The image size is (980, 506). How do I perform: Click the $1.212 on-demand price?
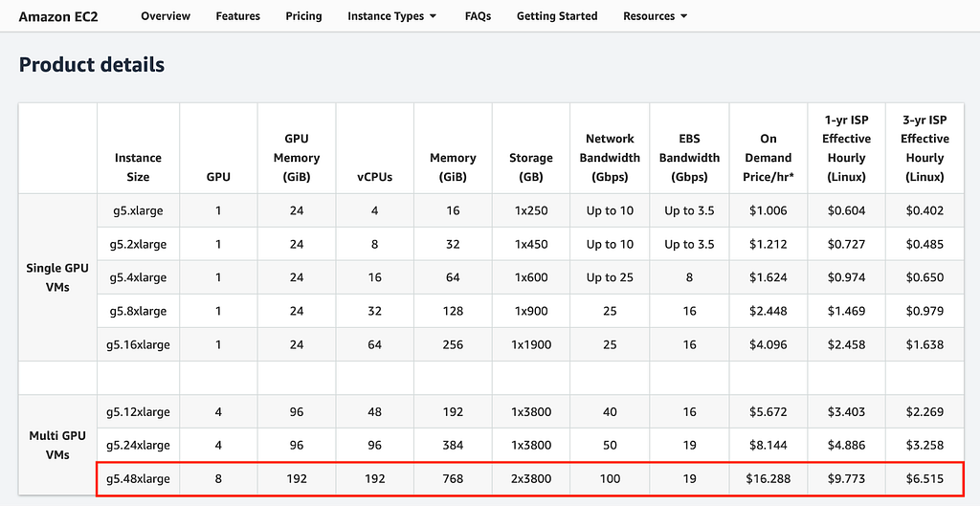[768, 244]
